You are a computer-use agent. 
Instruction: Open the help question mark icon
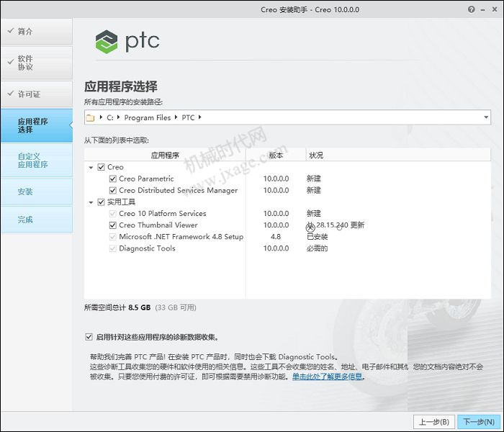pyautogui.click(x=471, y=9)
